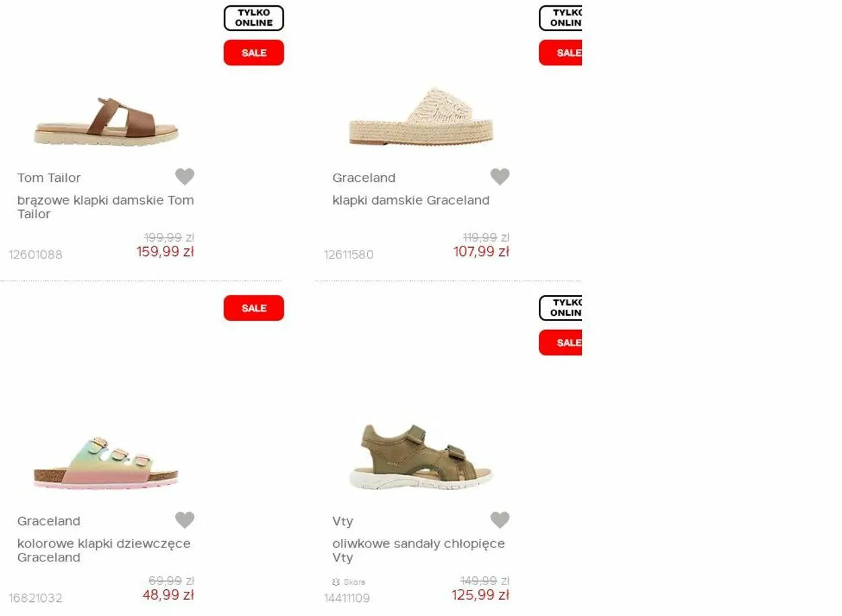Click the 159,99 zł sale price
This screenshot has height=616, width=842.
click(x=165, y=252)
